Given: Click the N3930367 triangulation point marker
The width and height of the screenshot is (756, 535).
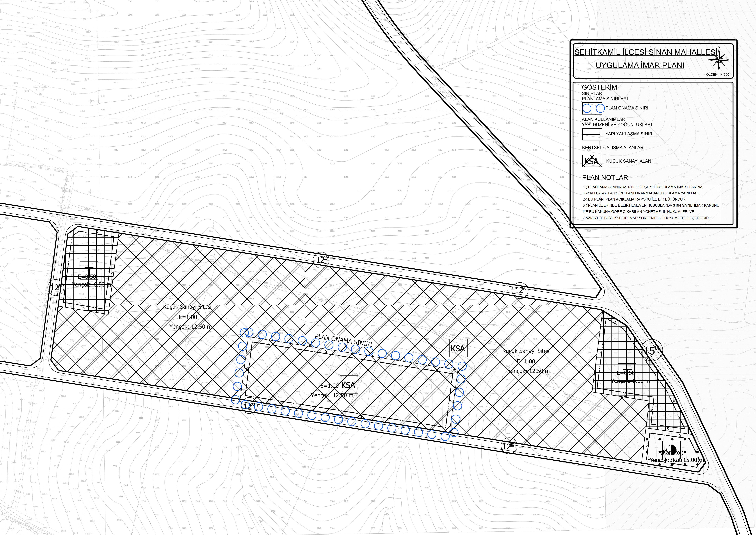Looking at the screenshot, I should click(x=40, y=93).
